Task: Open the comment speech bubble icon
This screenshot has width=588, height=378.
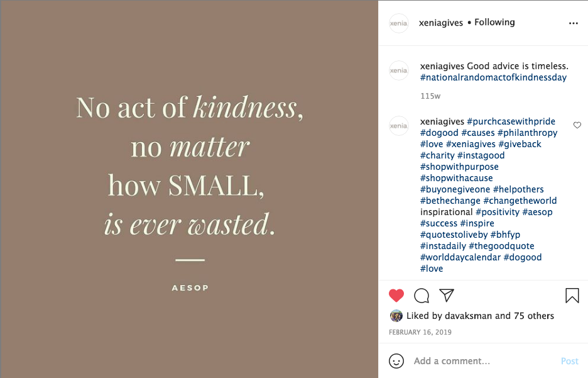Action: click(422, 296)
